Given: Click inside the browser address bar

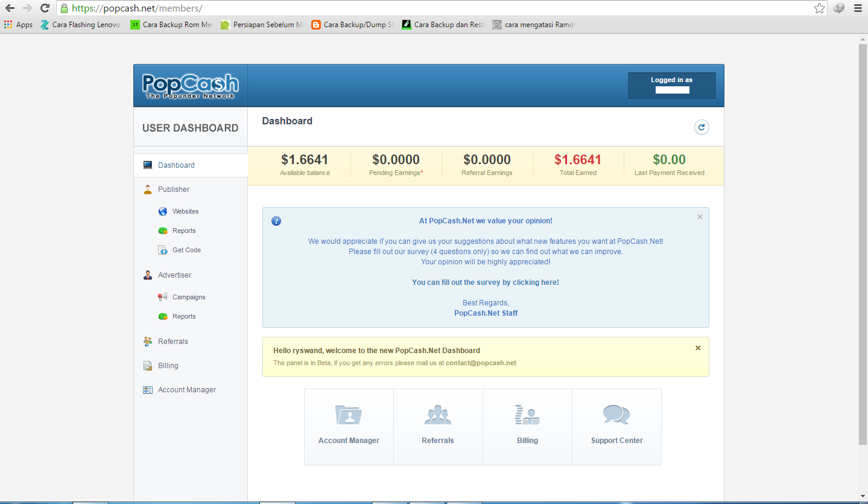Looking at the screenshot, I should (362, 8).
